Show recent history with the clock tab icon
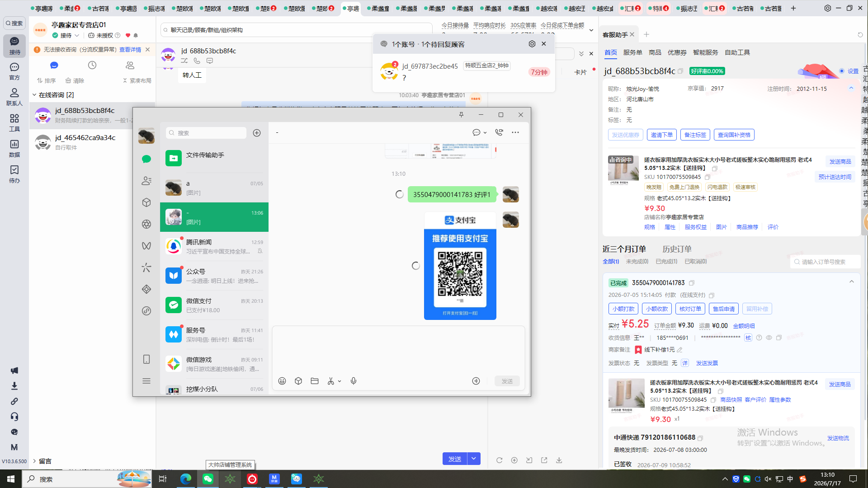This screenshot has height=488, width=868. pos(92,66)
